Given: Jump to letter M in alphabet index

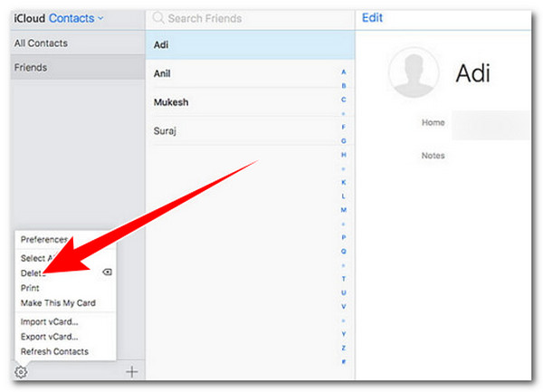Looking at the screenshot, I should point(343,209).
